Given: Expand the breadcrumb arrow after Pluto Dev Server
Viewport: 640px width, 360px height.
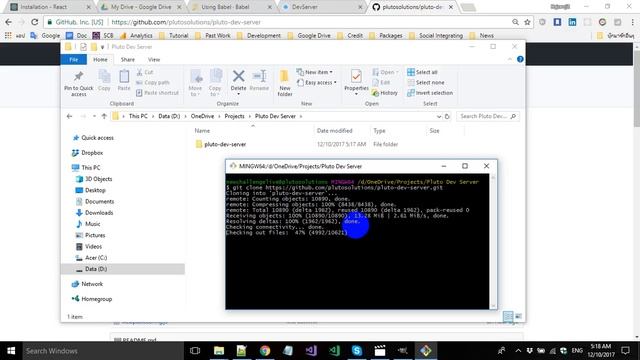Looking at the screenshot, I should (301, 116).
